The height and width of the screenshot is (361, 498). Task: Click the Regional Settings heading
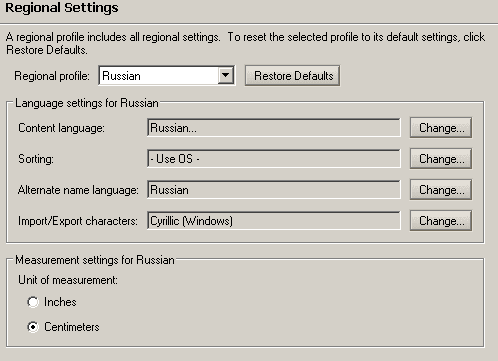tap(62, 7)
